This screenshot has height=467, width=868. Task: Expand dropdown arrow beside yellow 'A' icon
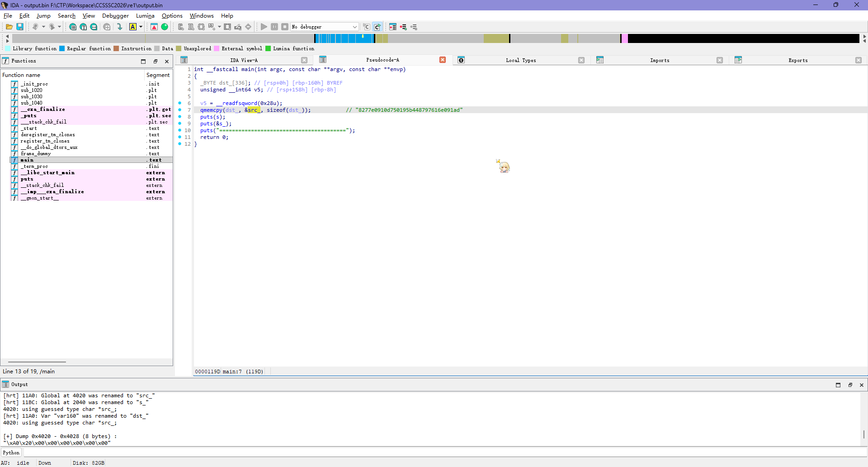pyautogui.click(x=141, y=27)
